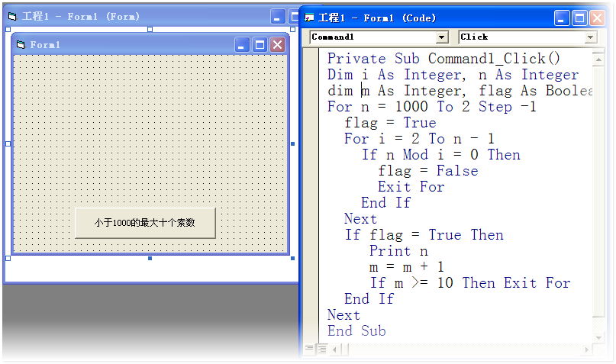The height and width of the screenshot is (364, 616).
Task: Click the code window vertical scroll down arrow
Action: click(598, 338)
